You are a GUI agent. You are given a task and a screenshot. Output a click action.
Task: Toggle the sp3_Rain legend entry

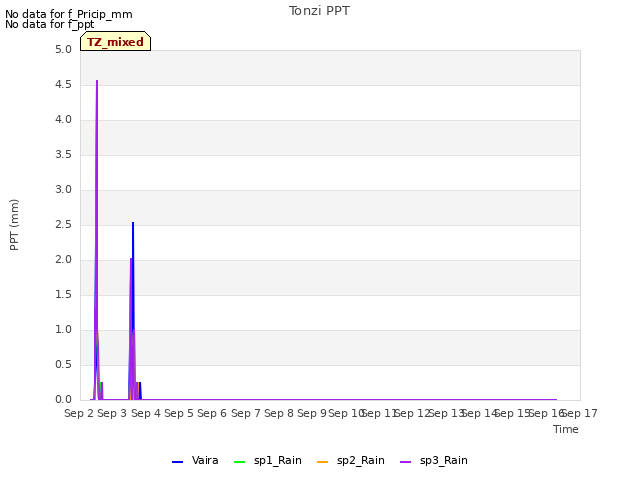pos(433,461)
